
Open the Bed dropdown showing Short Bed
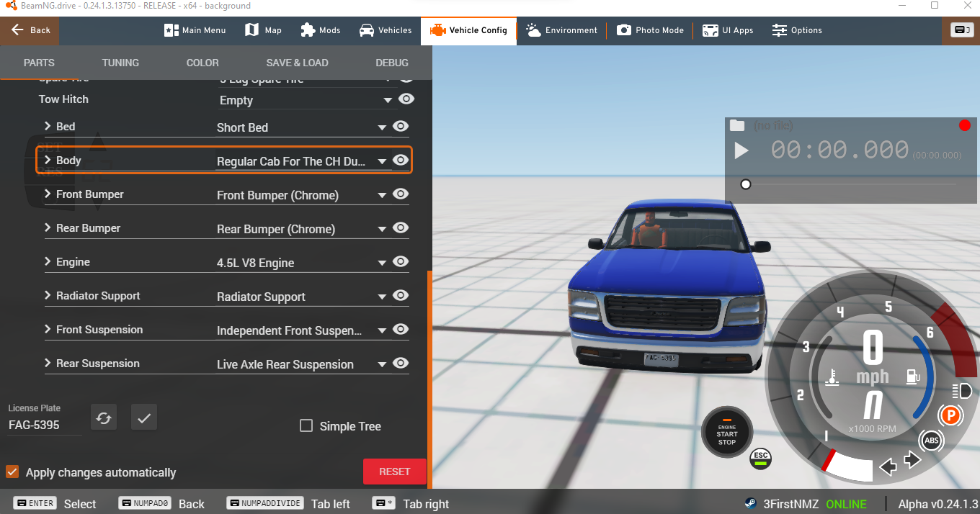click(302, 127)
